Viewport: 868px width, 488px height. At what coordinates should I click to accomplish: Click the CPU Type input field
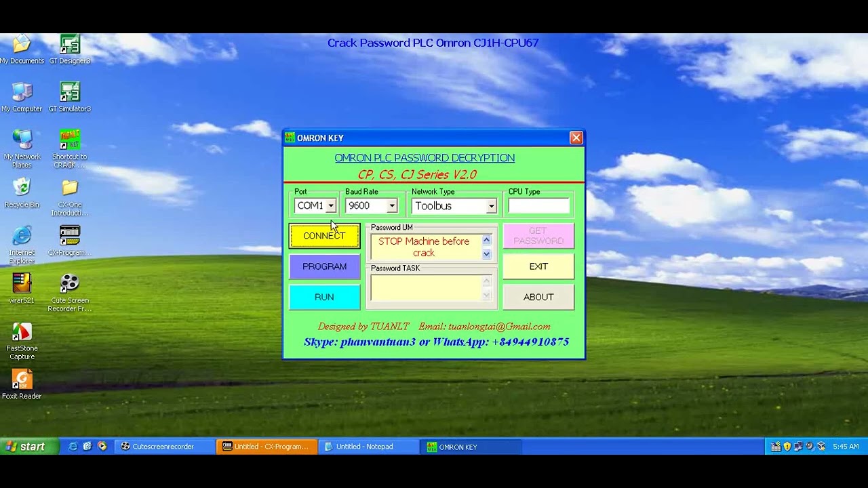(x=539, y=206)
